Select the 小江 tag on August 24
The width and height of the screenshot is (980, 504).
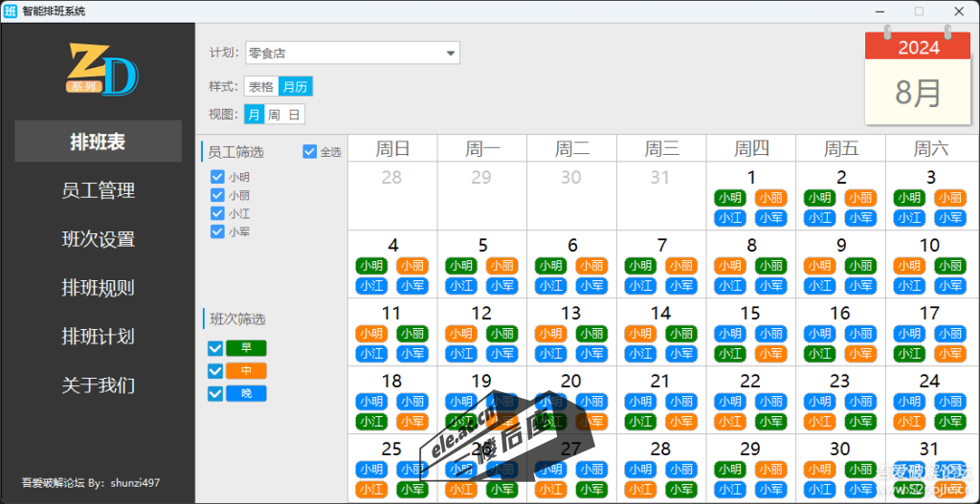point(909,422)
